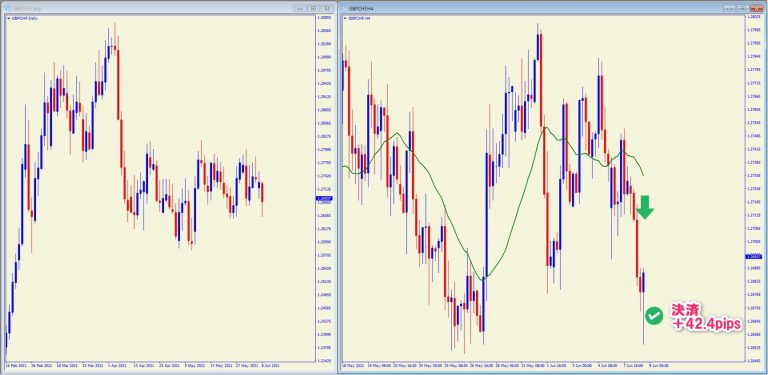Click the Daily chart date axis
768x375 pixels.
pyautogui.click(x=159, y=365)
